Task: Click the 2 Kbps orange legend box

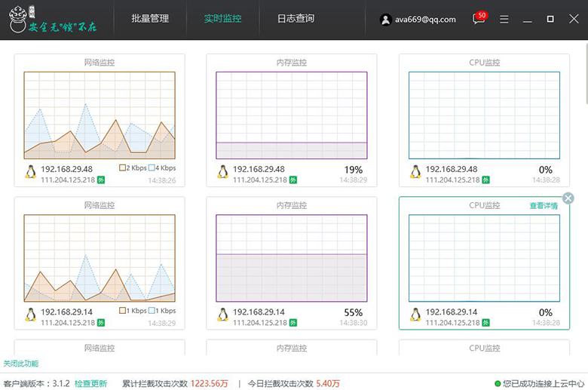Action: [x=122, y=167]
